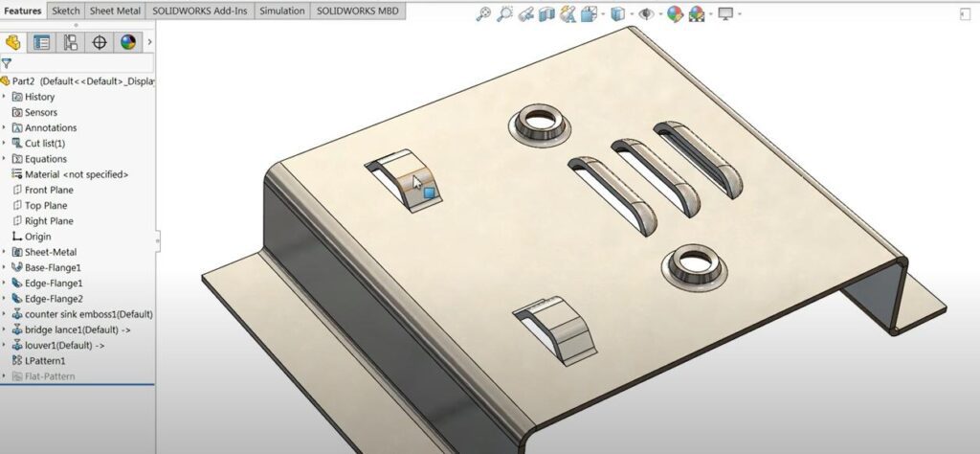Open the FeatureManager Design Tree tab
This screenshot has height=454, width=980.
tap(13, 42)
